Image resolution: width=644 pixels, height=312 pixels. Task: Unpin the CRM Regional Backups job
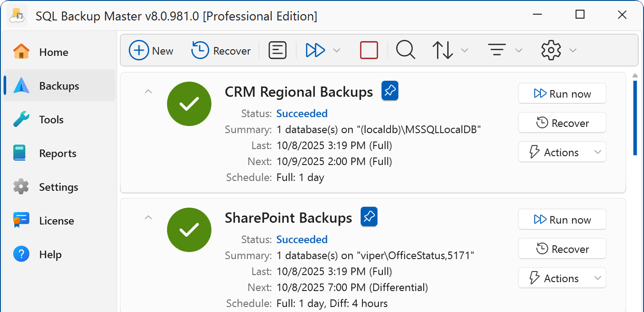pyautogui.click(x=390, y=91)
